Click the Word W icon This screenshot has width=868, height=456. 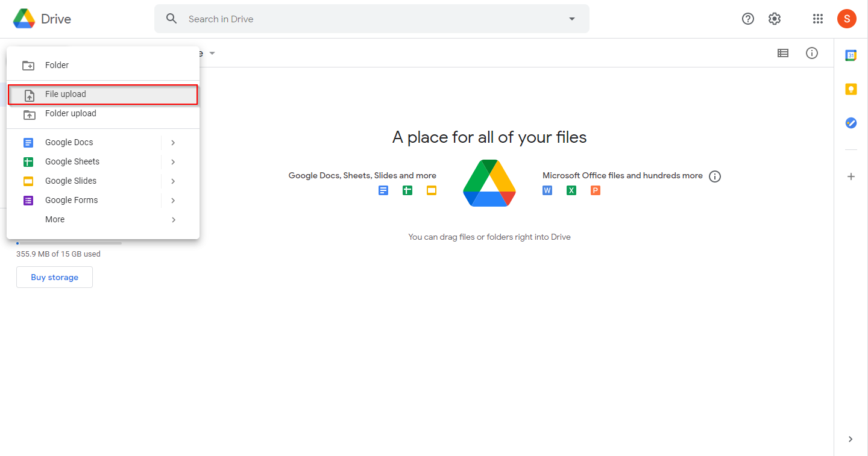click(547, 190)
